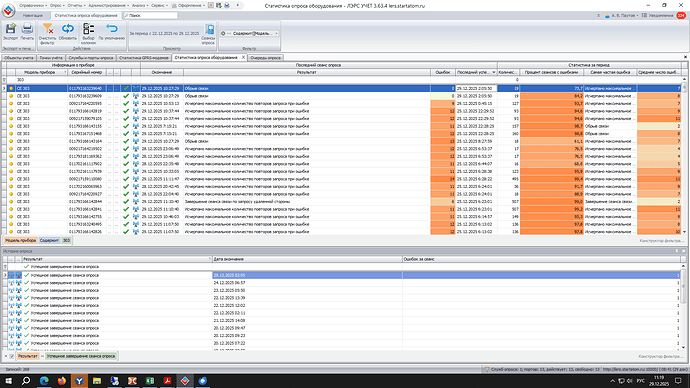Click Конструктор фильтра link in upper grid

[661, 241]
